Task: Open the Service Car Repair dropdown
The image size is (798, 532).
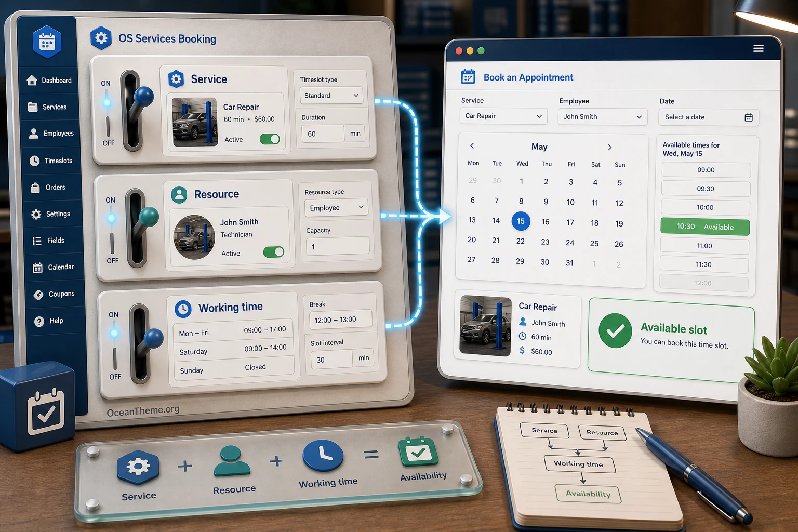Action: [x=503, y=116]
